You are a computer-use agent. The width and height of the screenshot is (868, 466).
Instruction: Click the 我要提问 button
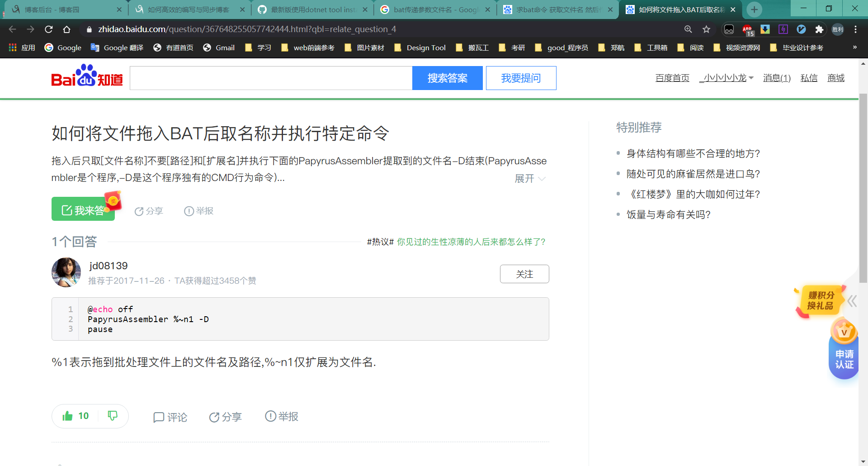521,78
